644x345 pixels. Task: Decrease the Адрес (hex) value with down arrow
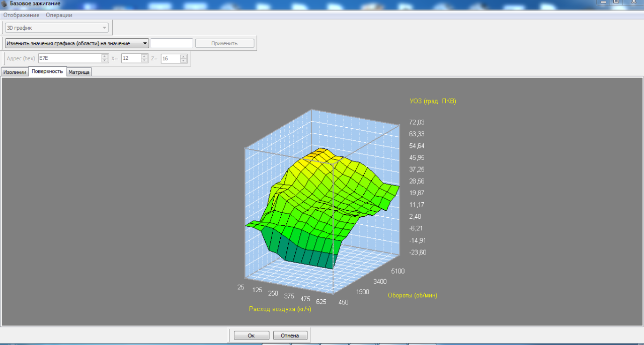coord(105,61)
